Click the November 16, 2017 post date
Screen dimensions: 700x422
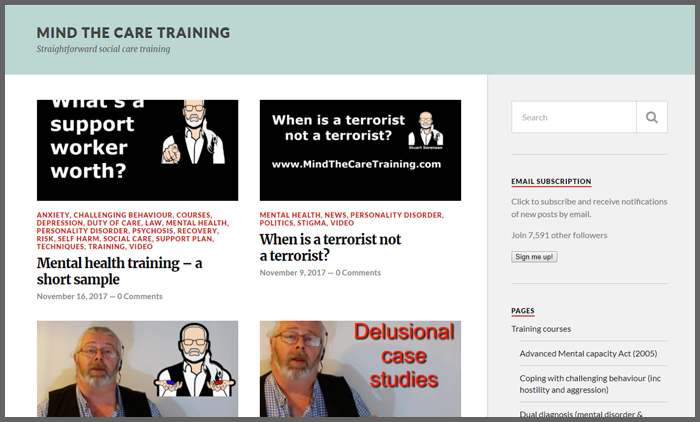72,296
